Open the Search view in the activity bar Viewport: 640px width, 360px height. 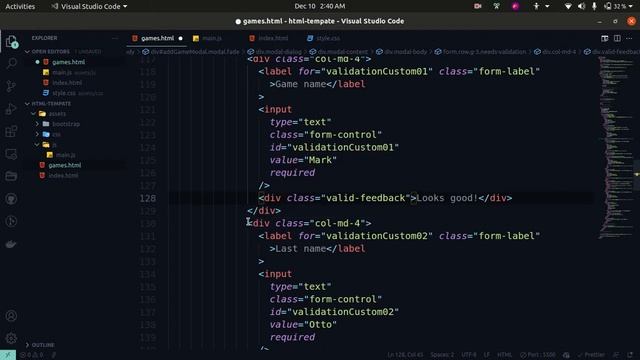(x=11, y=63)
